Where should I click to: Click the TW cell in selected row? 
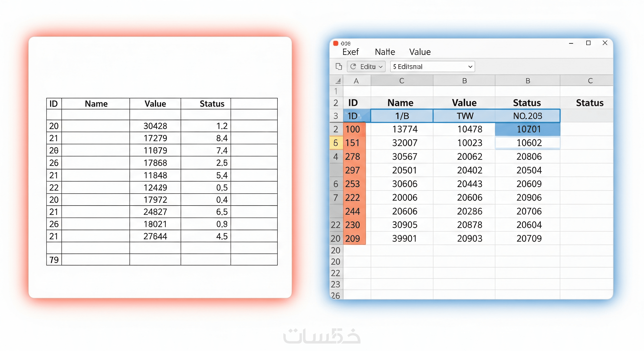click(x=464, y=116)
